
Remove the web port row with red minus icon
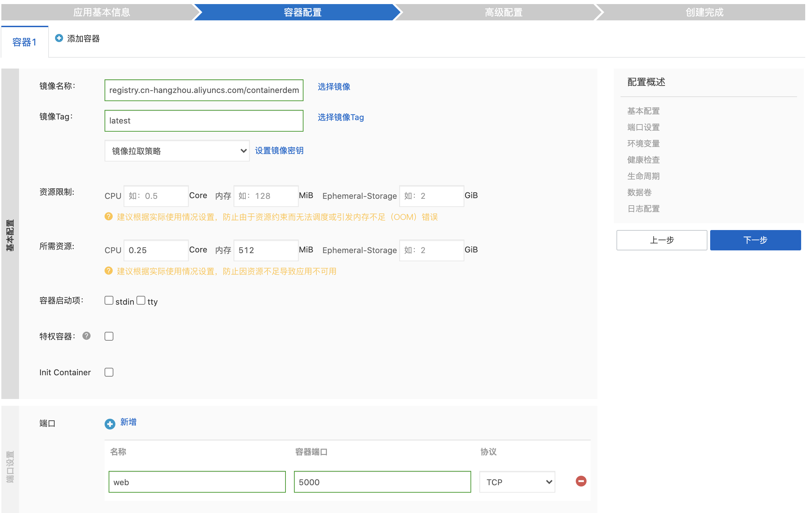(581, 481)
